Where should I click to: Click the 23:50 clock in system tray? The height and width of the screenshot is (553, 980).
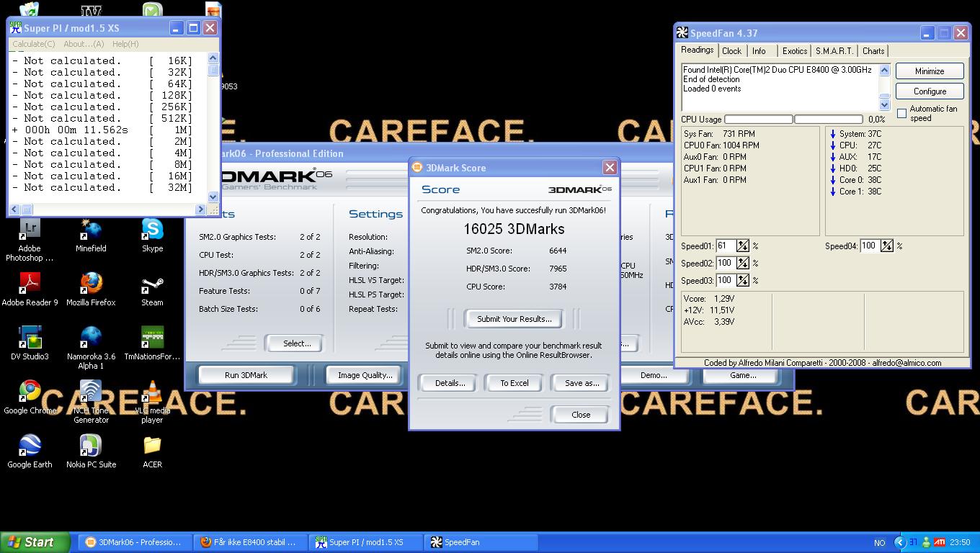pyautogui.click(x=960, y=542)
